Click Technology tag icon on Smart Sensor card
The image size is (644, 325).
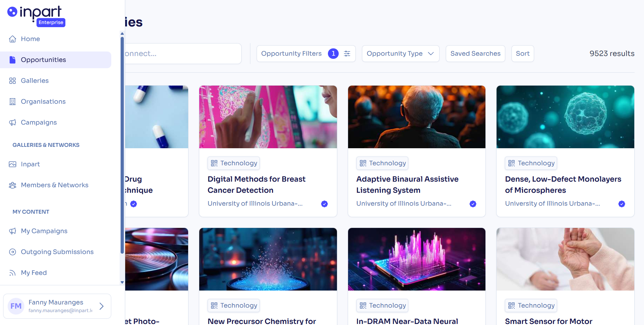click(512, 306)
